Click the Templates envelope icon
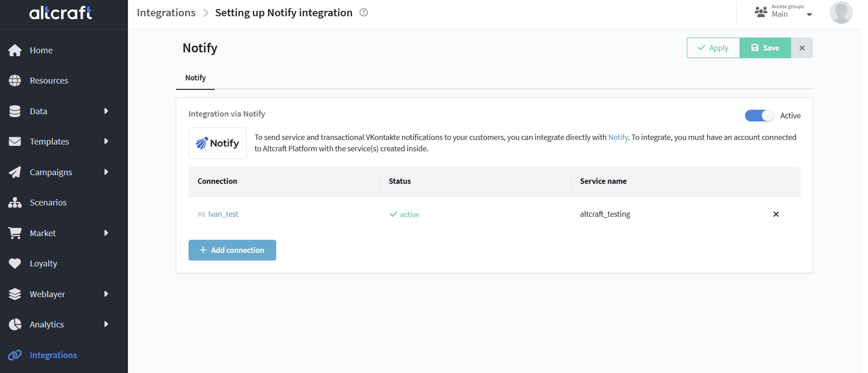 point(15,141)
